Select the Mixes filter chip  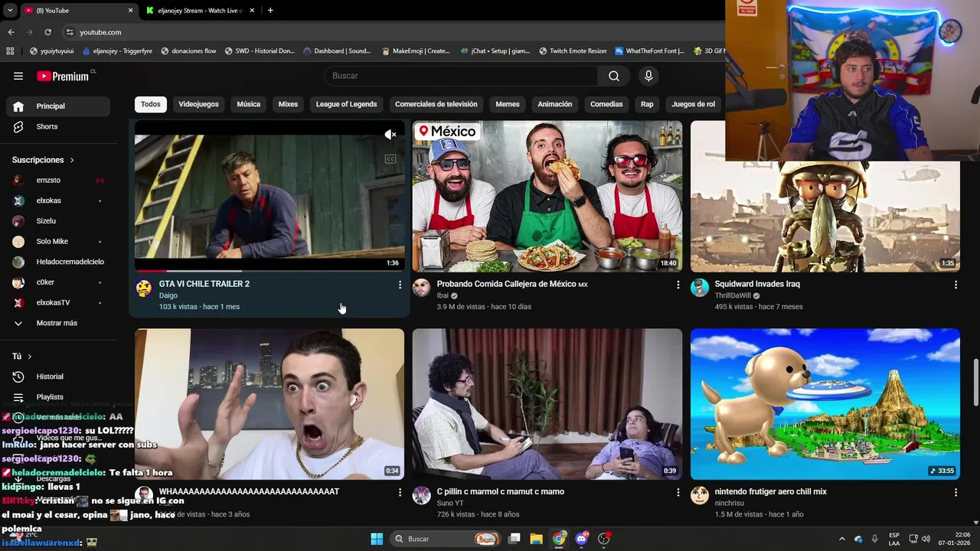[x=288, y=104]
